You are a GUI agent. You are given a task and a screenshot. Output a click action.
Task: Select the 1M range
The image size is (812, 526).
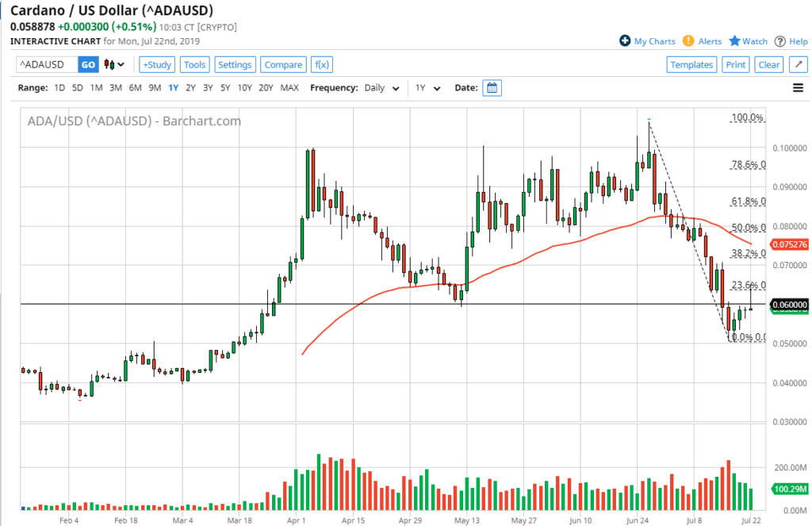coord(96,88)
